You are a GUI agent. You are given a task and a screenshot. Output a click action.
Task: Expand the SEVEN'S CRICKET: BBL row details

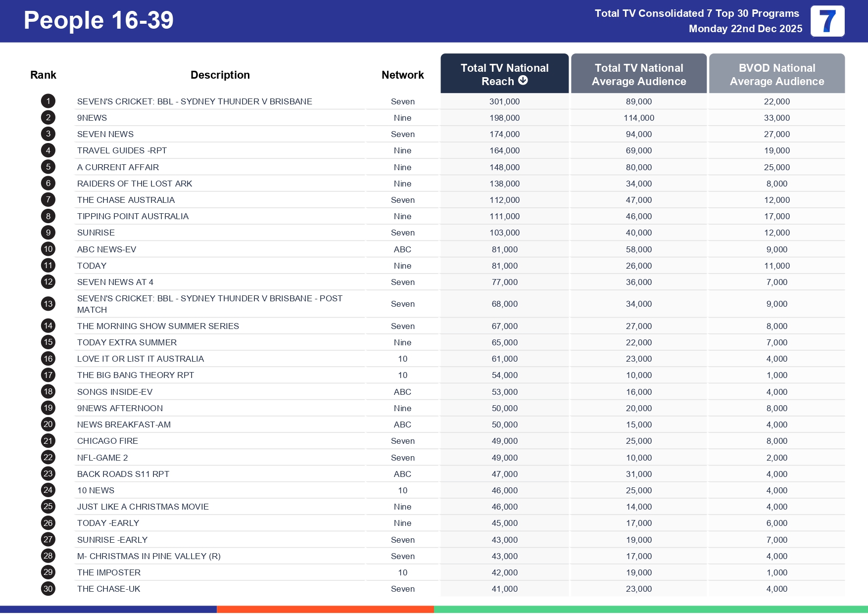point(194,101)
